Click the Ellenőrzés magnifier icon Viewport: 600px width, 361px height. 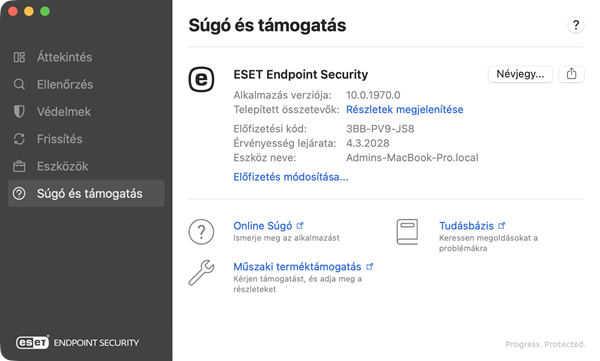click(x=19, y=84)
